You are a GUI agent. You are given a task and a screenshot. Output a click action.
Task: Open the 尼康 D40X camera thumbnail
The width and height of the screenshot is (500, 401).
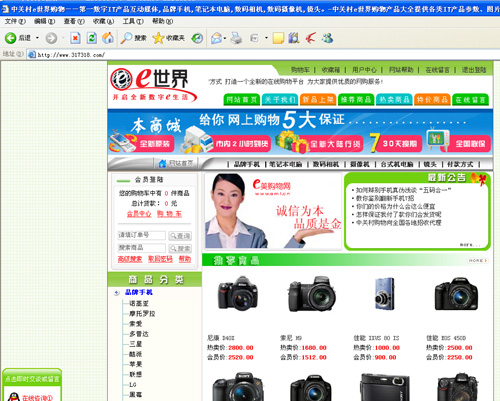pyautogui.click(x=238, y=294)
